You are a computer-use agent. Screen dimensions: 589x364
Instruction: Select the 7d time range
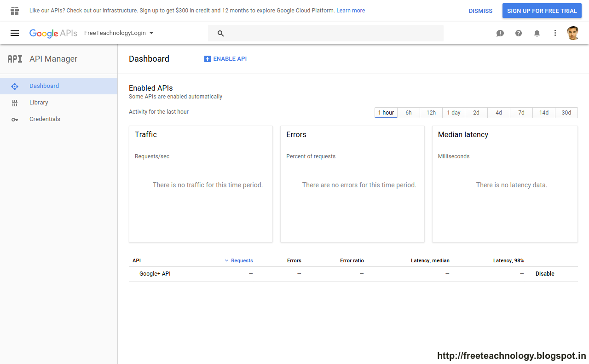click(x=521, y=113)
